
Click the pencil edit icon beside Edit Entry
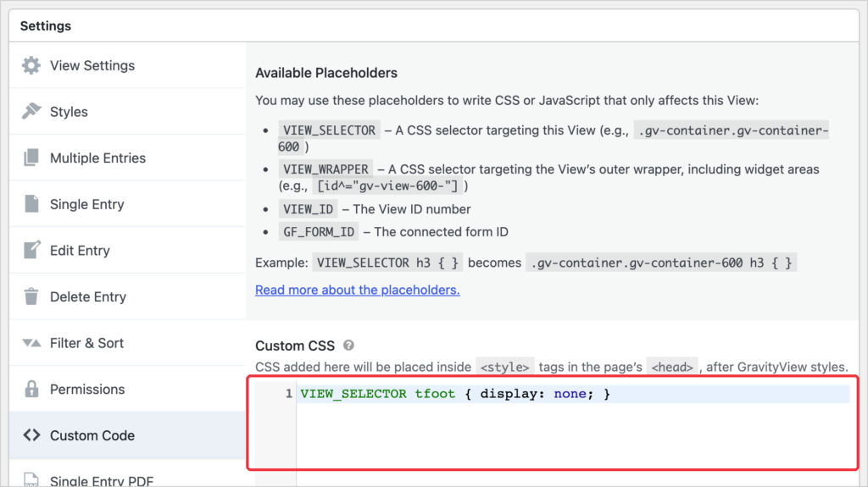pyautogui.click(x=31, y=250)
